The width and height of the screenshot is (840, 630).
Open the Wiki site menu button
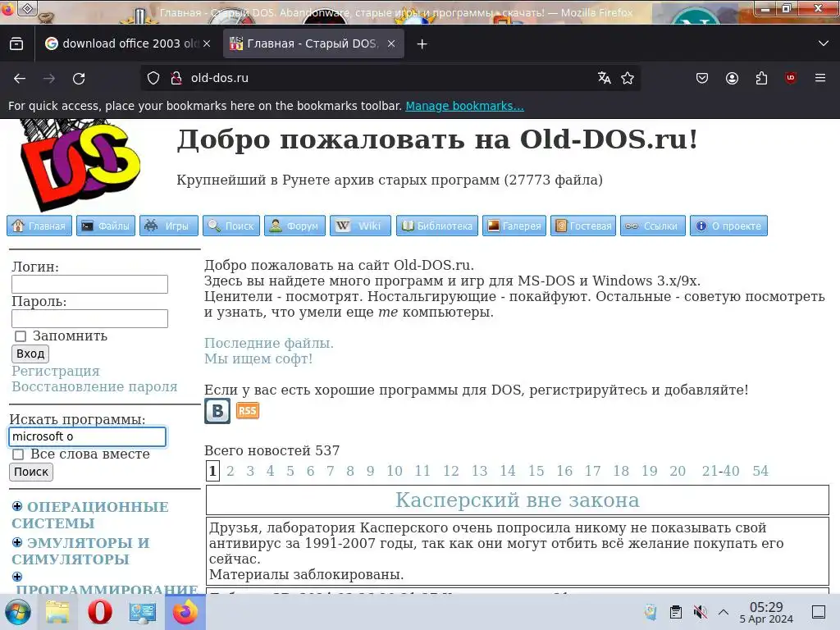point(360,226)
